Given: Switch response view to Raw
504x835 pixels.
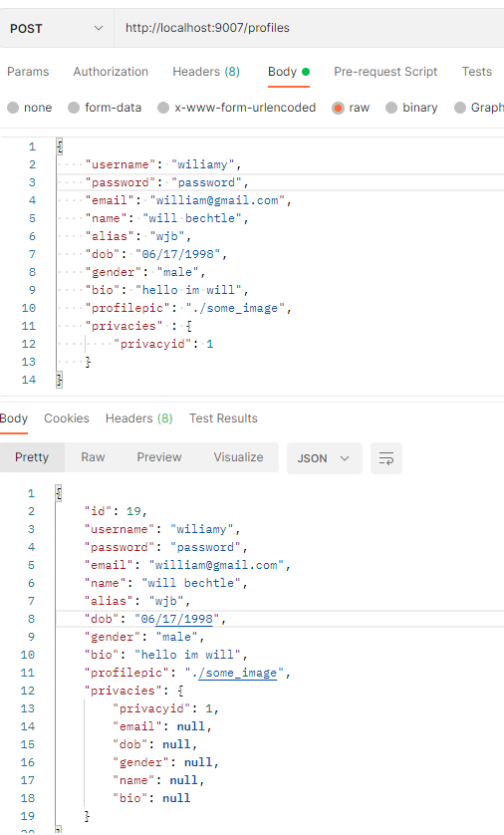Looking at the screenshot, I should point(93,457).
